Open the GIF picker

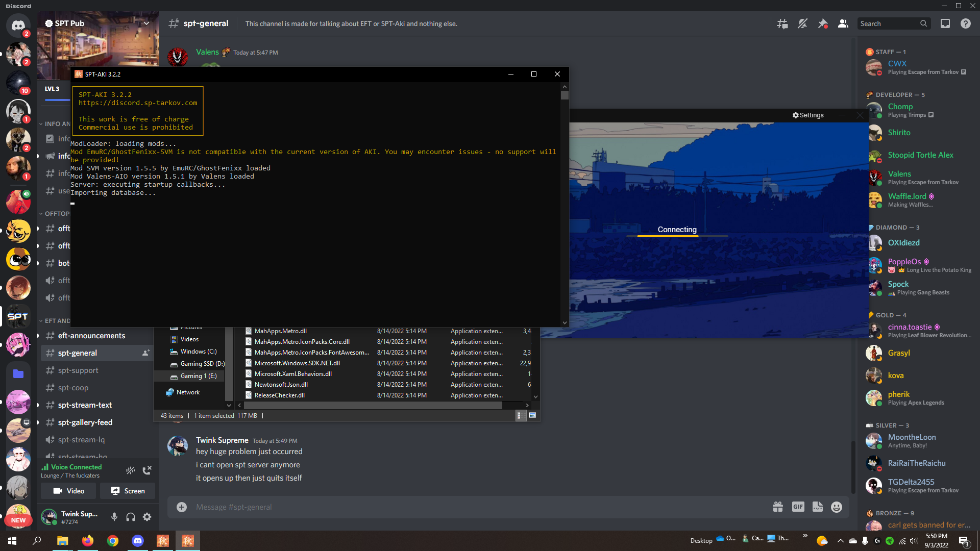coord(798,507)
